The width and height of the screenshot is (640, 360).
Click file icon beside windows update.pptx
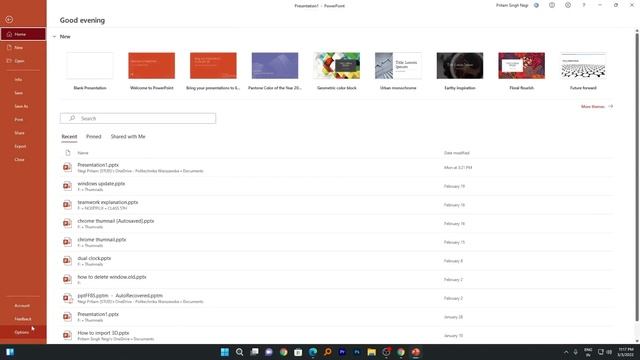tap(67, 186)
